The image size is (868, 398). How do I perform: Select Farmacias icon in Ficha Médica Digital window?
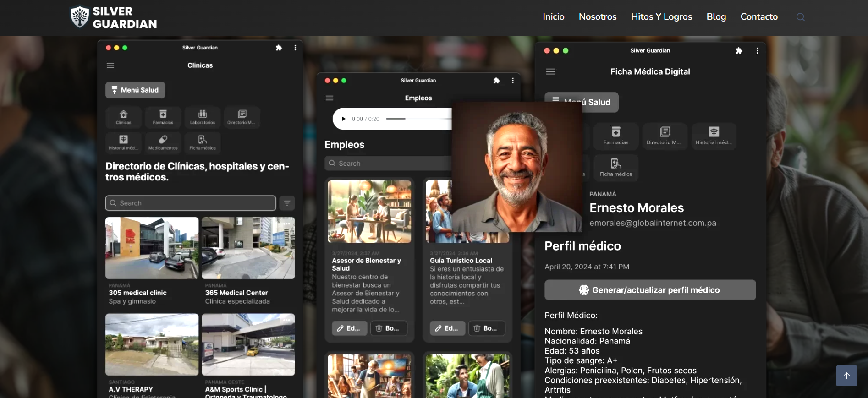point(616,136)
